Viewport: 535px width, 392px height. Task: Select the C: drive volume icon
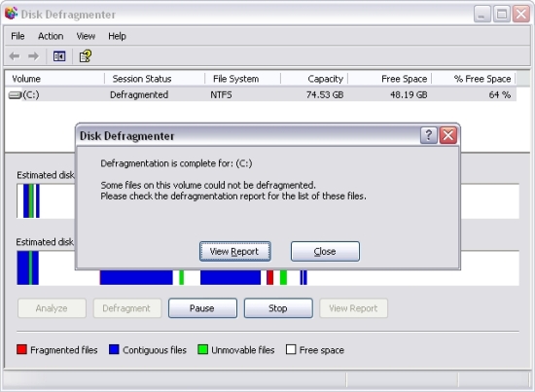(x=15, y=95)
